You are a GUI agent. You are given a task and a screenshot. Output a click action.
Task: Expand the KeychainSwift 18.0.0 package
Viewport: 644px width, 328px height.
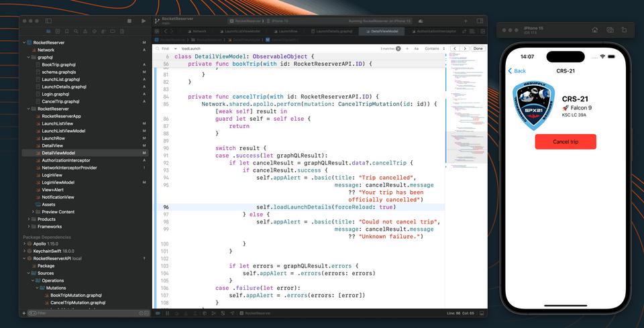coord(24,252)
